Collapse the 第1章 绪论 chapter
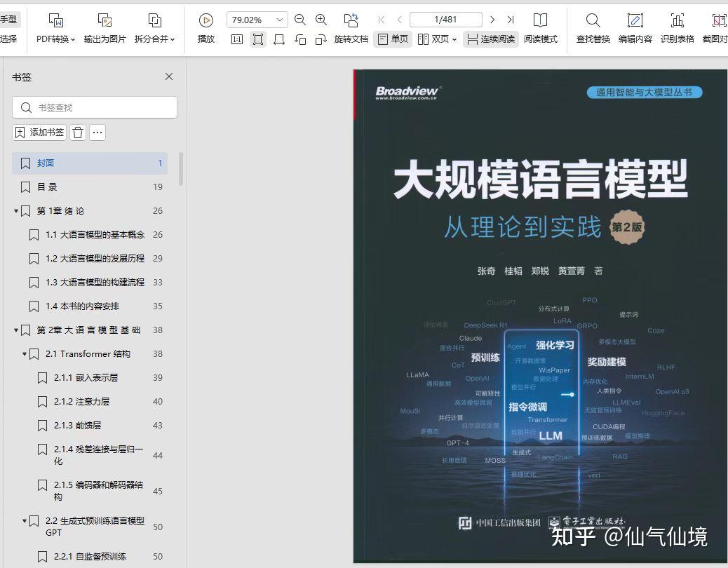This screenshot has height=568, width=728. [16, 211]
